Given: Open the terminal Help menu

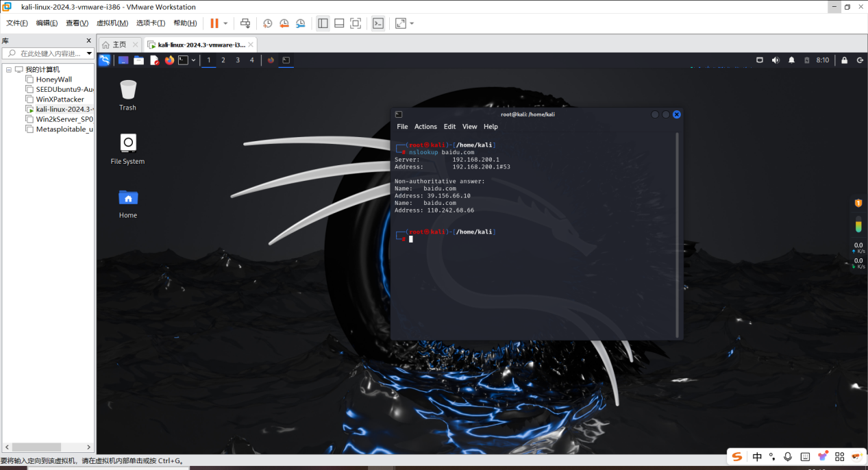Looking at the screenshot, I should pyautogui.click(x=491, y=127).
